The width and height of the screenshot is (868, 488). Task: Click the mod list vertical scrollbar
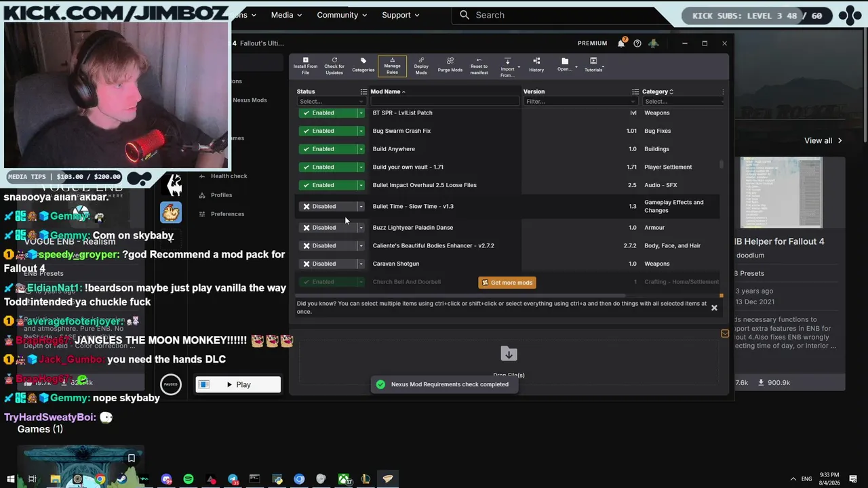coord(722,165)
